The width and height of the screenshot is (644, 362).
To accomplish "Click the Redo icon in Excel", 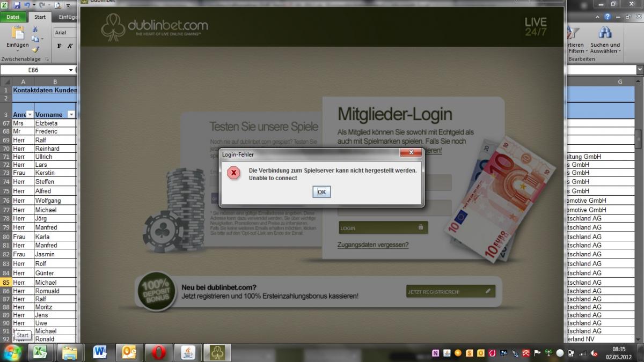I will (x=42, y=5).
